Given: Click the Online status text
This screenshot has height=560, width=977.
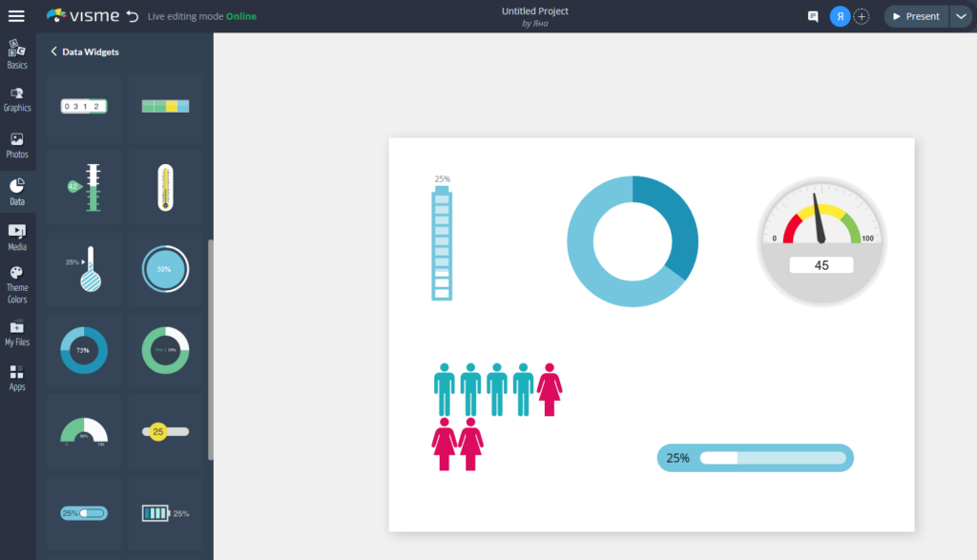Looking at the screenshot, I should 241,16.
